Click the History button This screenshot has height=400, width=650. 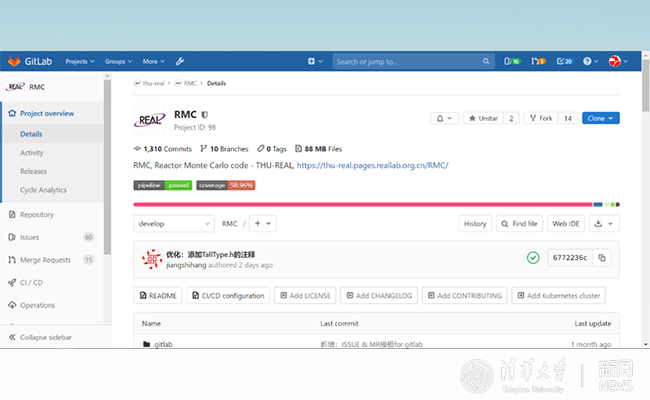pos(475,224)
